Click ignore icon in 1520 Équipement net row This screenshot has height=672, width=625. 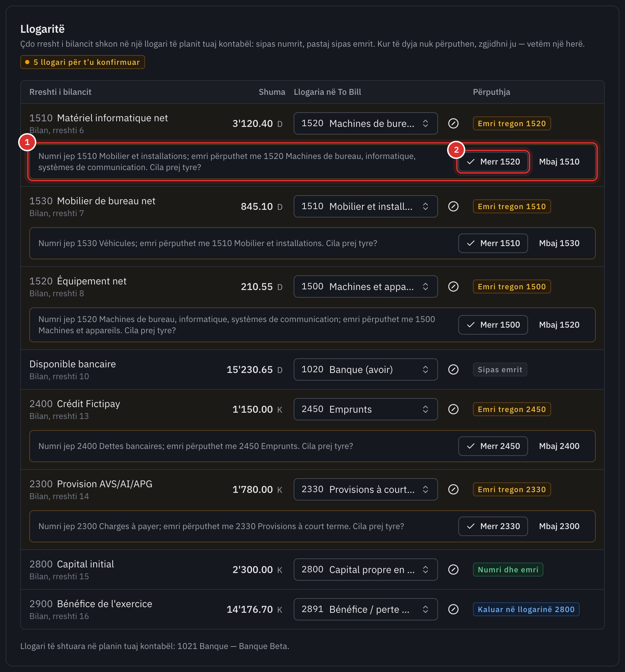(453, 287)
